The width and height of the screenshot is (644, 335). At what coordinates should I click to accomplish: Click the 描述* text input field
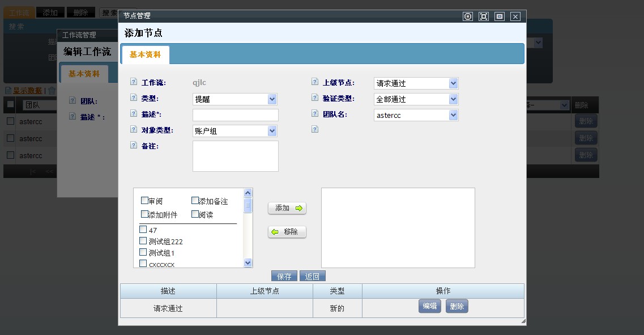(x=236, y=115)
